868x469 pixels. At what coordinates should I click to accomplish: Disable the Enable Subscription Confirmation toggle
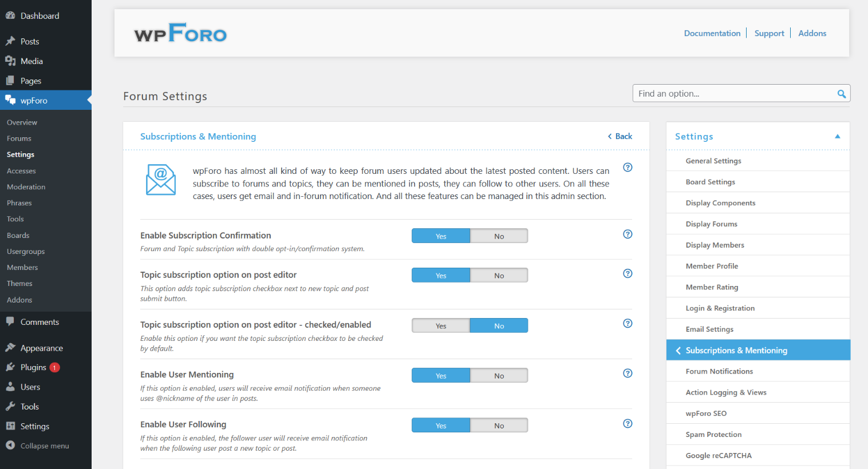[x=499, y=235]
